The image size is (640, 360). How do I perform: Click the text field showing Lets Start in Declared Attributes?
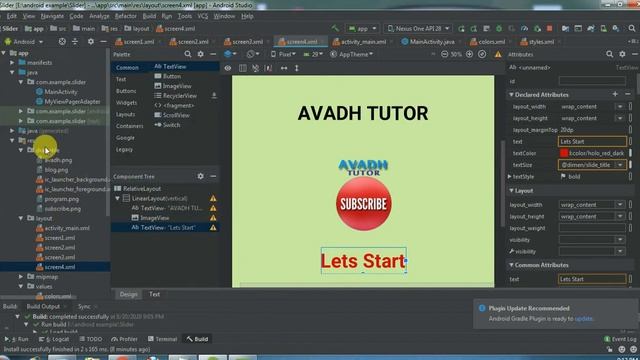592,141
